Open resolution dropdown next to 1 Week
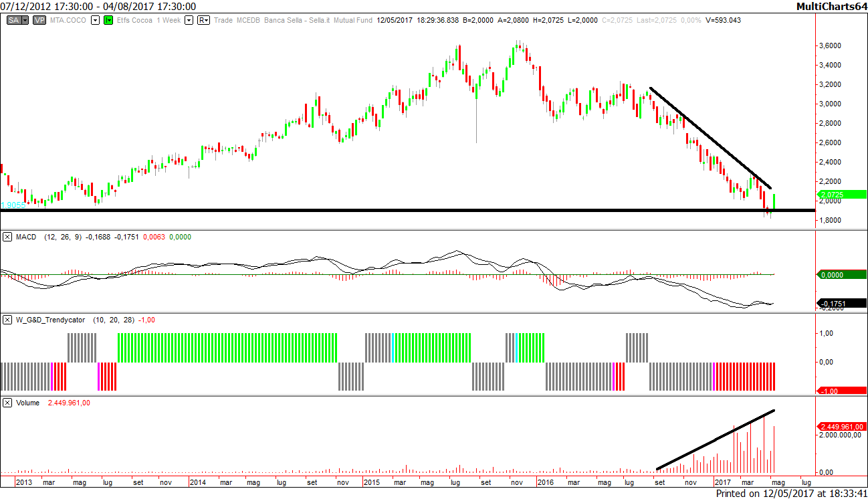The image size is (868, 499). 189,20
